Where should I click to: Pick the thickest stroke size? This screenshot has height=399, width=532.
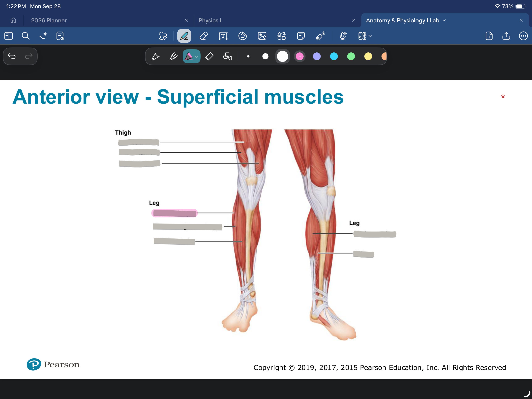[282, 56]
